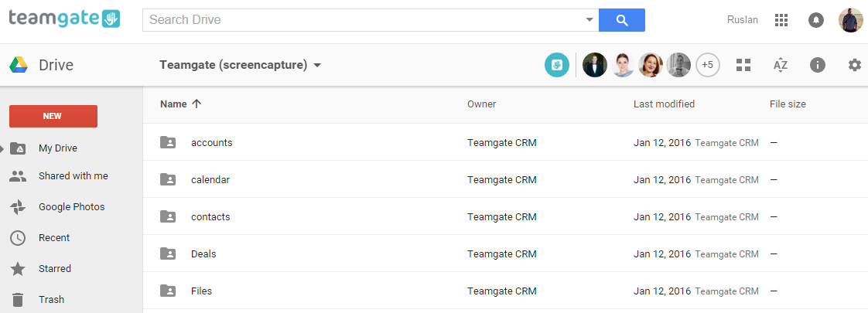This screenshot has height=313, width=868.
Task: Click File size column header
Action: [788, 104]
